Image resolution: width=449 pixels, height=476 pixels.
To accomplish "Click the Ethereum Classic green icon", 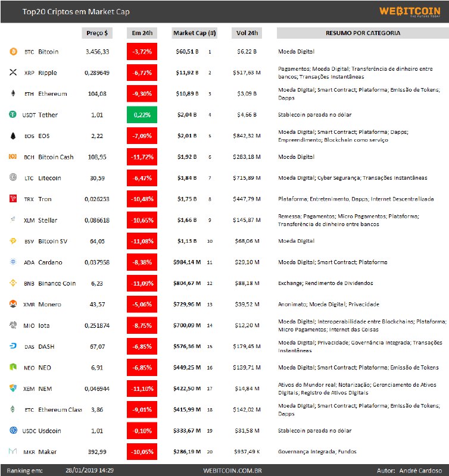I will [13, 409].
